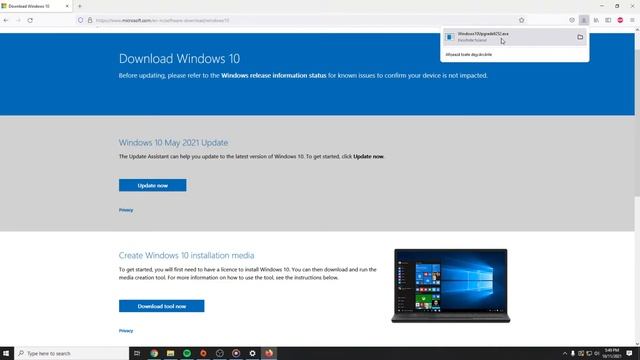Click the Download tool now button
640x360 pixels.
162,306
